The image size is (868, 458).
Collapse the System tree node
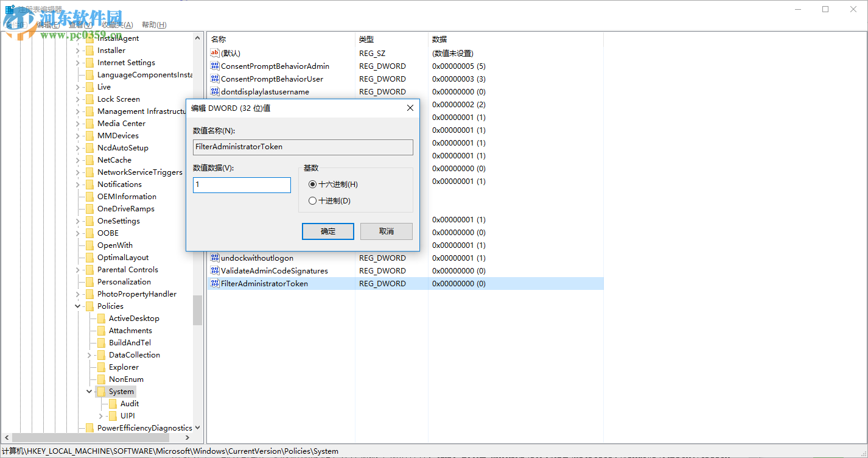[89, 391]
